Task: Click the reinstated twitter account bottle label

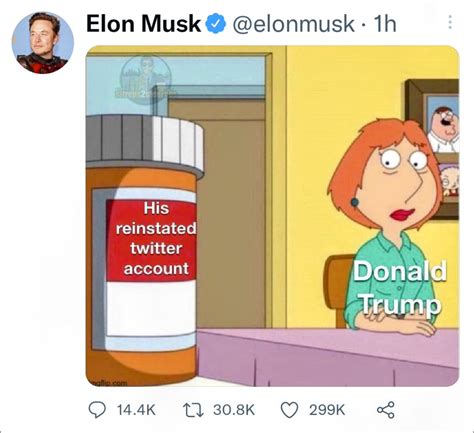Action: click(x=155, y=238)
